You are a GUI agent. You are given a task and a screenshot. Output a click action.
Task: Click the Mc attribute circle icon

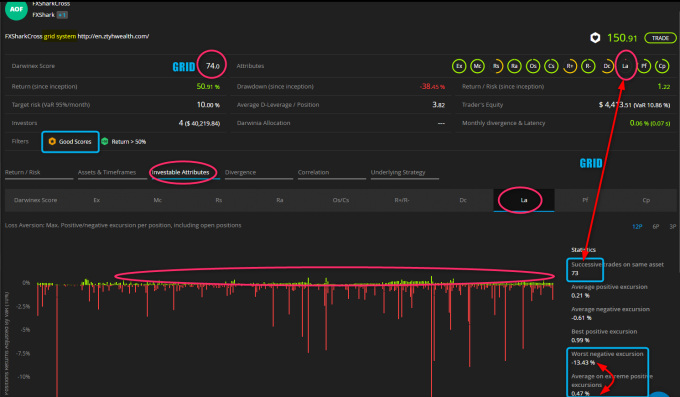(x=477, y=66)
